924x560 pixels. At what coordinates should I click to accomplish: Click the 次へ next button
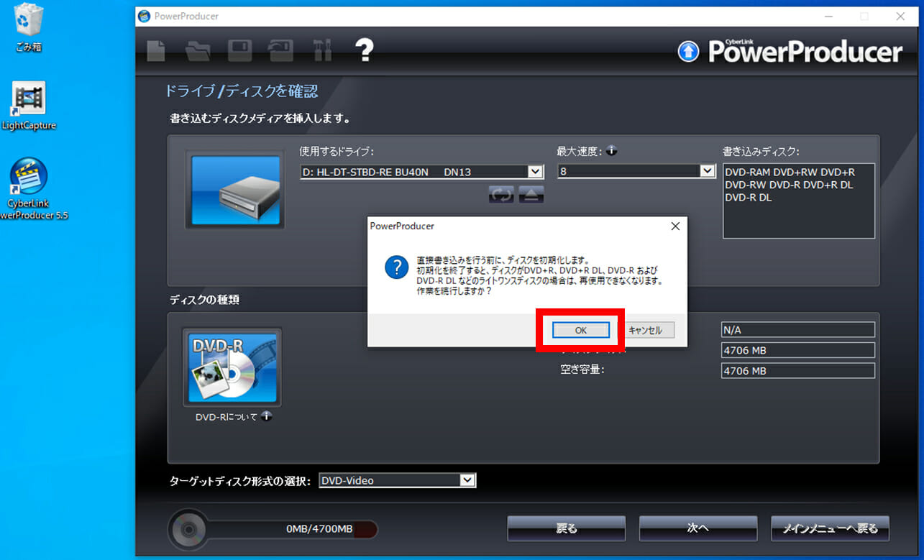click(x=698, y=528)
